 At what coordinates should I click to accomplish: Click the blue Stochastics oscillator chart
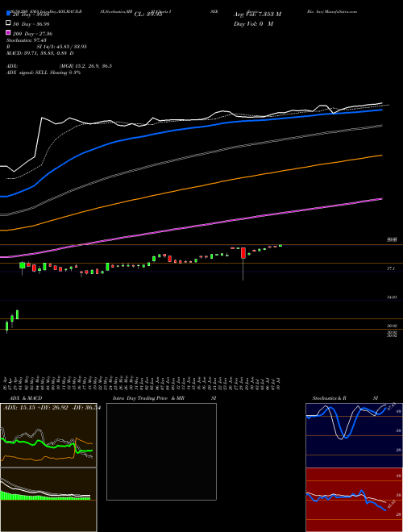pyautogui.click(x=354, y=435)
